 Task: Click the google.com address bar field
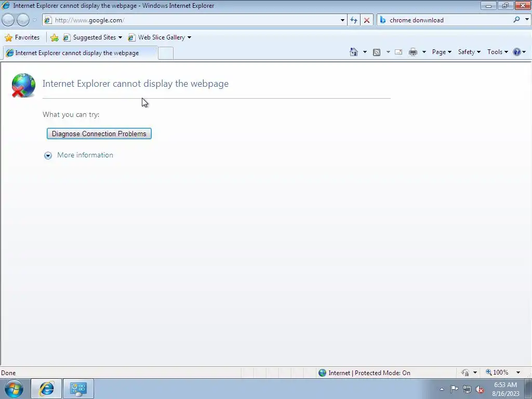pyautogui.click(x=195, y=20)
